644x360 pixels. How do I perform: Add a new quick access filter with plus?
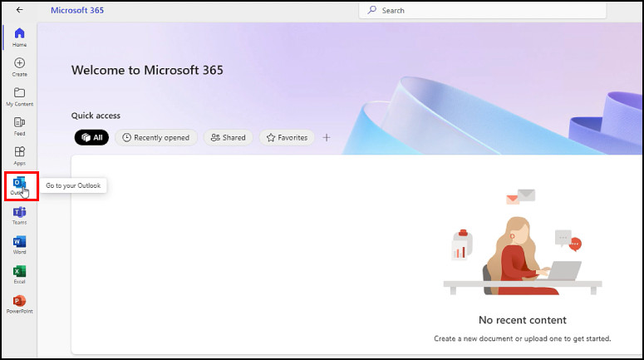327,138
